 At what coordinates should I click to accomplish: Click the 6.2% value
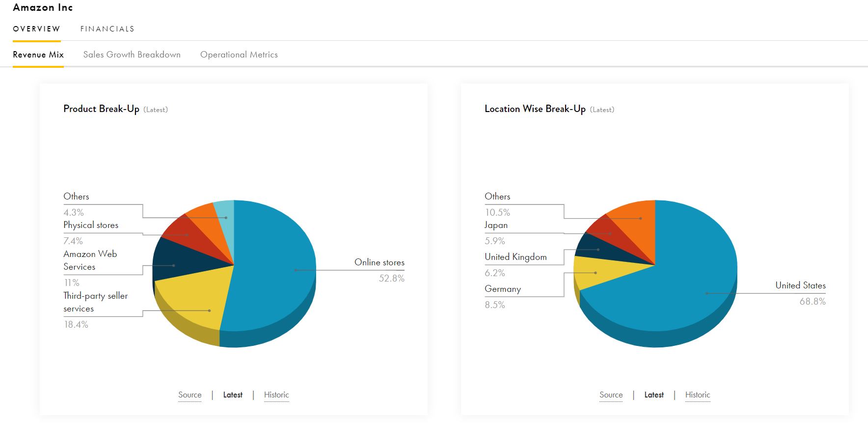point(495,273)
